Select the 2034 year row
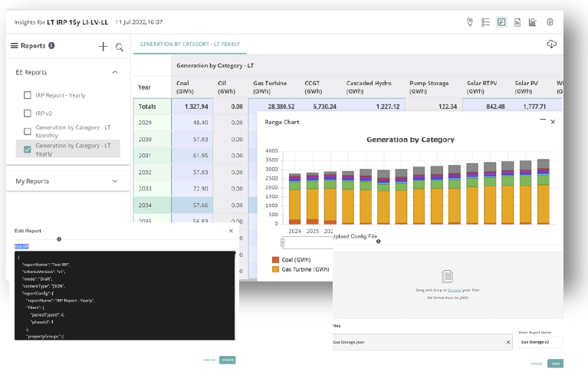Viewport: 588px width, 385px height. 153,206
